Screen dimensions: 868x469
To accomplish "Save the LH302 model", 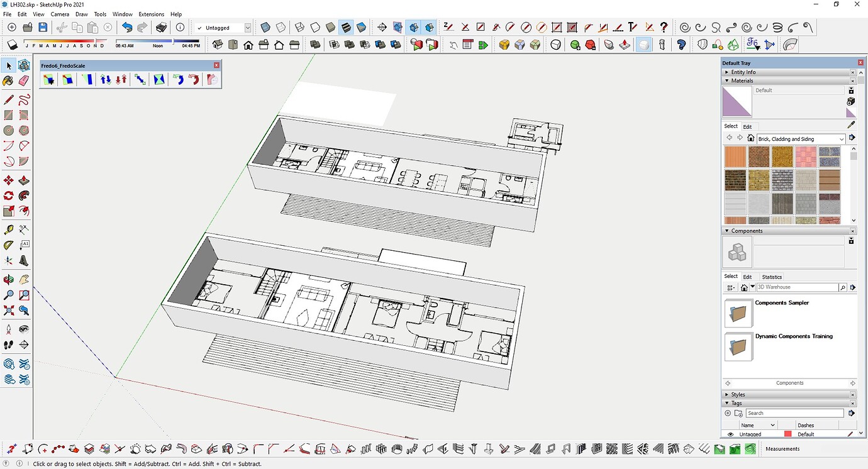I will (42, 28).
